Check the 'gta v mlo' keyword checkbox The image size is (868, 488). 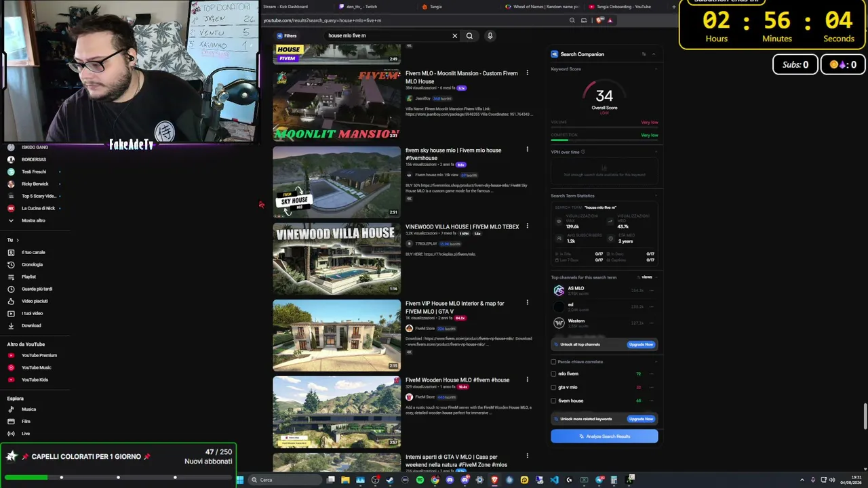coord(553,388)
